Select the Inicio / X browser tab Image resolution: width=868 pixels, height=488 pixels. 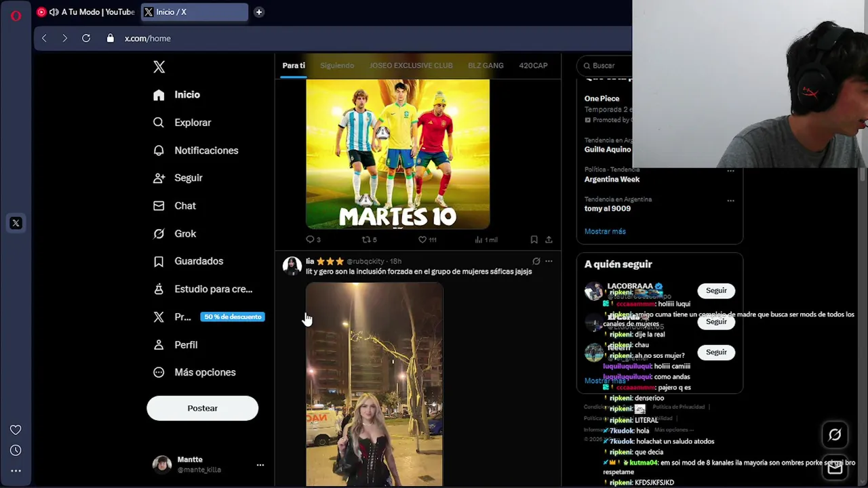tap(194, 12)
